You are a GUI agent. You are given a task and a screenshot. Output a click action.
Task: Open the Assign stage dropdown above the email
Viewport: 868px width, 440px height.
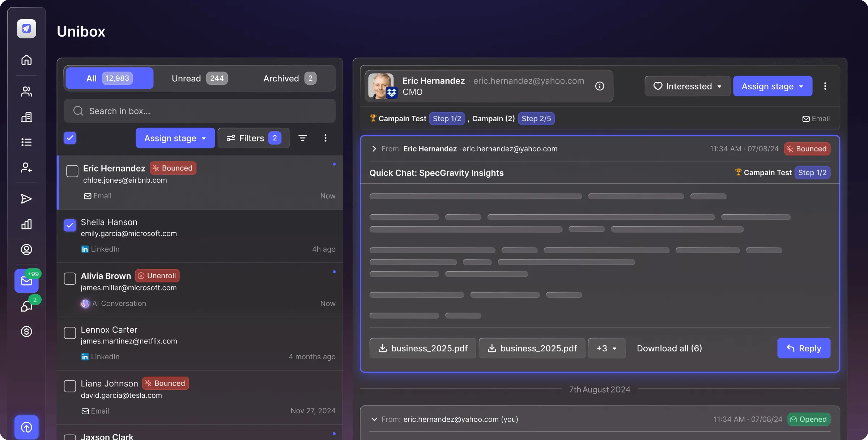click(773, 86)
